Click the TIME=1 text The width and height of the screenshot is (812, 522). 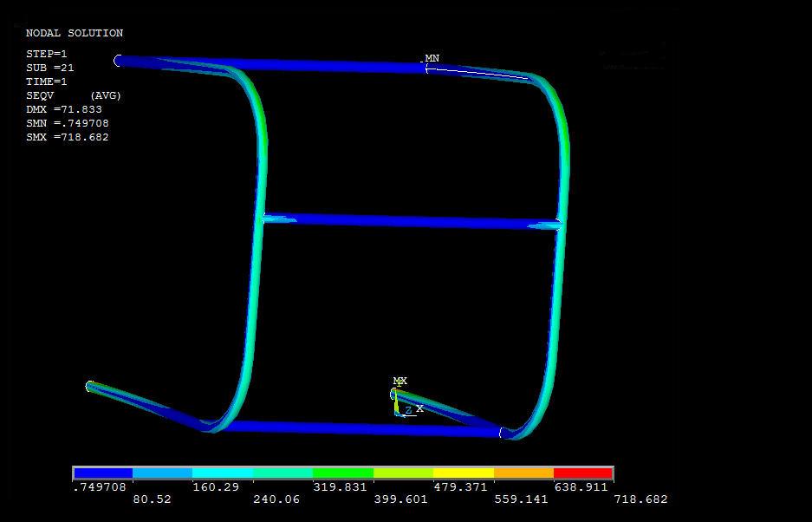47,82
